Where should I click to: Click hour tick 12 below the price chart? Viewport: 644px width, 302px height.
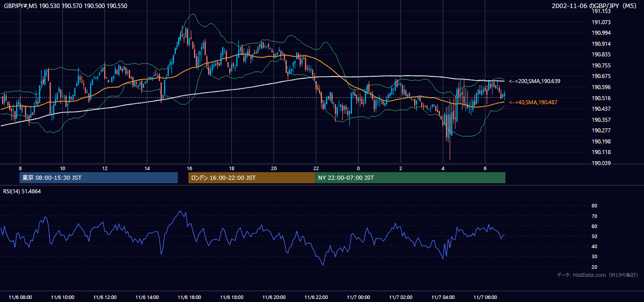[105, 168]
